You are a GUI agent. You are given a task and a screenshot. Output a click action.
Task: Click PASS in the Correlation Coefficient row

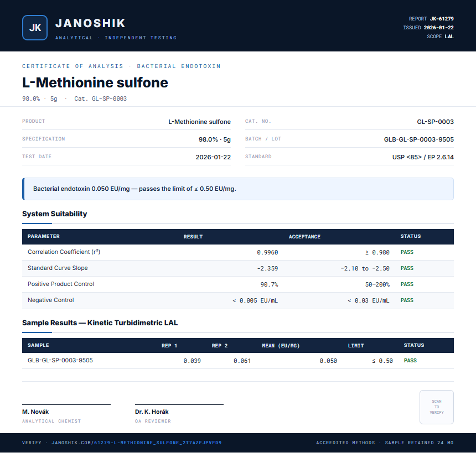coord(407,252)
